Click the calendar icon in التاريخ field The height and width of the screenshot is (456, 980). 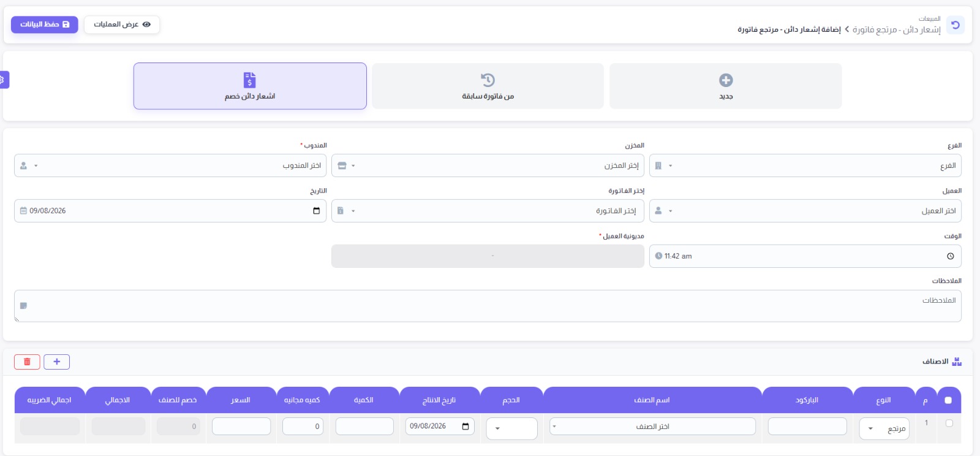point(316,211)
